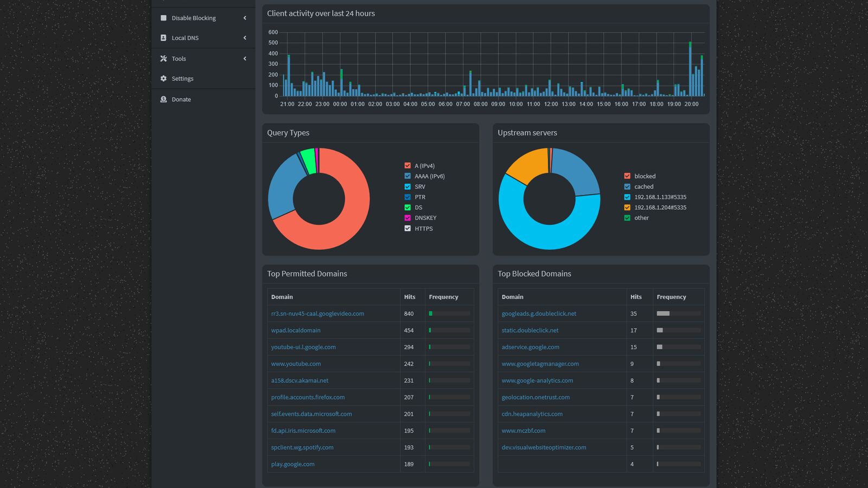The image size is (868, 488).
Task: Click frequency bar for static.doubleclick.net
Action: 678,330
